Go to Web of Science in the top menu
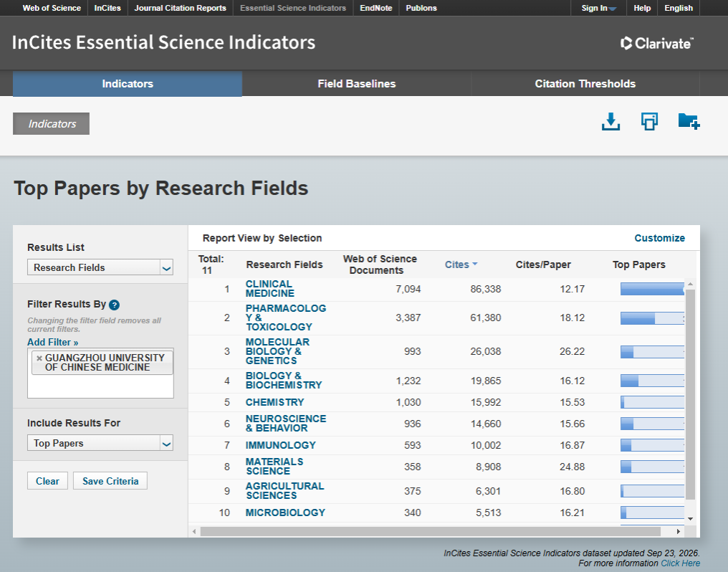This screenshot has width=728, height=572. click(52, 8)
